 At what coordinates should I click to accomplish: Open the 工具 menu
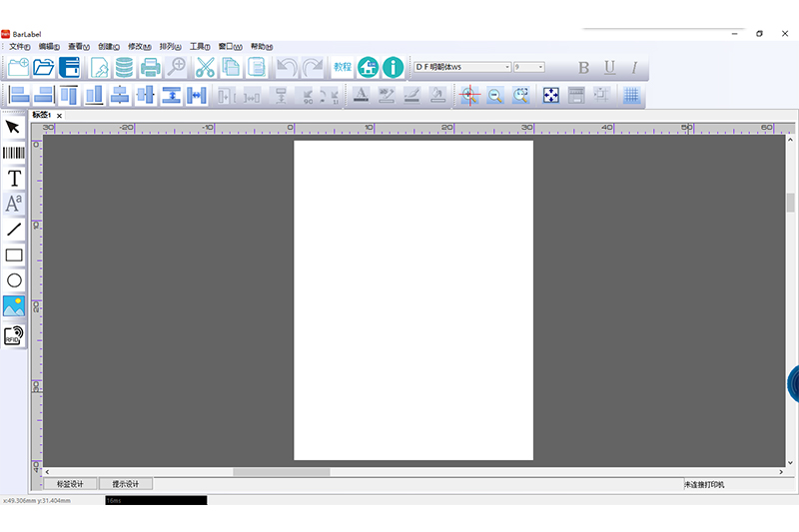point(199,46)
